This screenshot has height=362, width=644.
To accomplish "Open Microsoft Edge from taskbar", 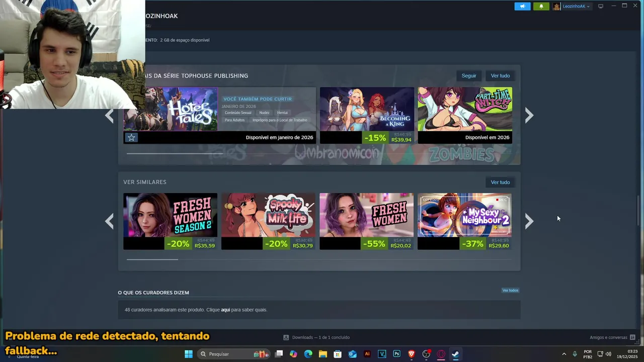I will point(308,354).
